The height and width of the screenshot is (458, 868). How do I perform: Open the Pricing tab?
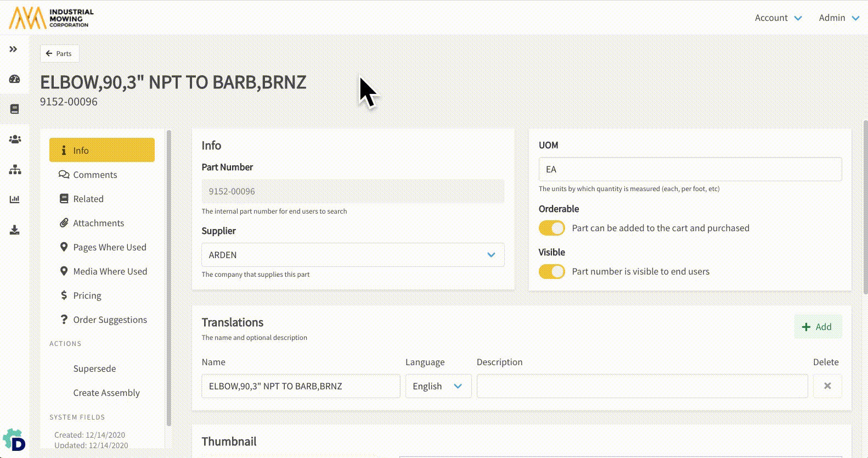87,295
